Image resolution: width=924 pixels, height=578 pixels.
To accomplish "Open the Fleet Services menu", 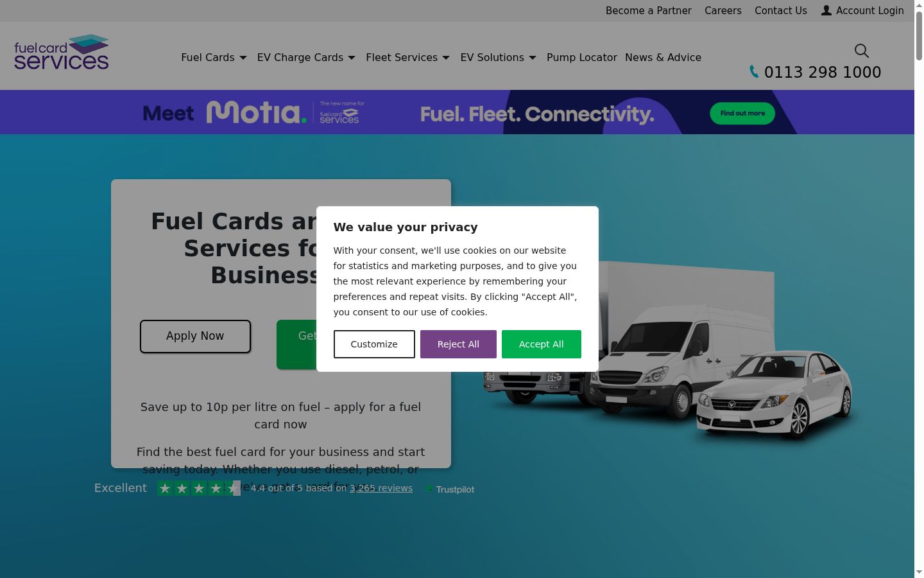I will point(402,57).
